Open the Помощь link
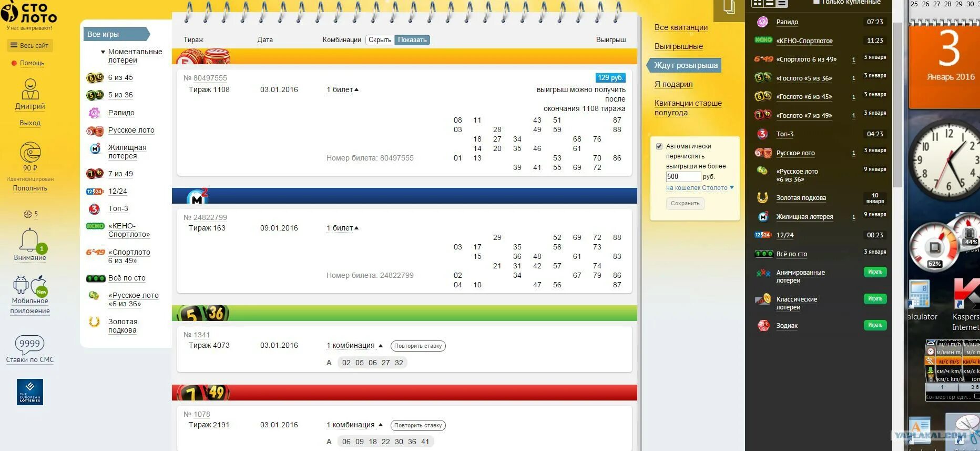The height and width of the screenshot is (451, 980). click(32, 63)
